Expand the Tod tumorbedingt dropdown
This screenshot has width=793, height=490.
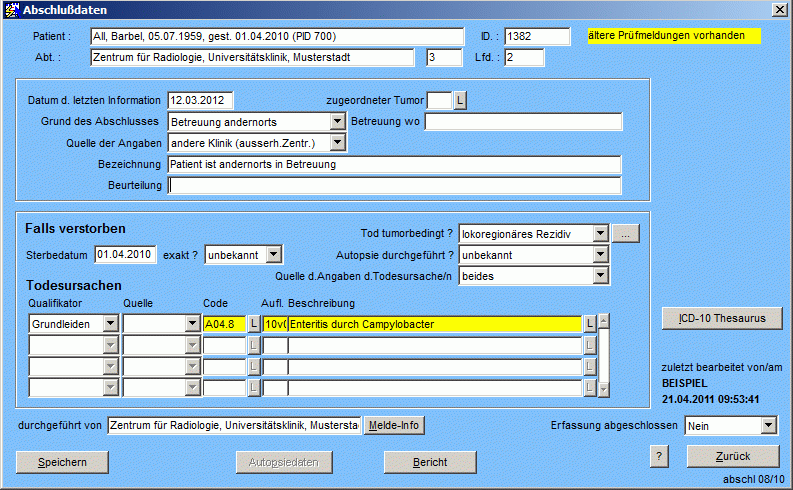point(600,233)
